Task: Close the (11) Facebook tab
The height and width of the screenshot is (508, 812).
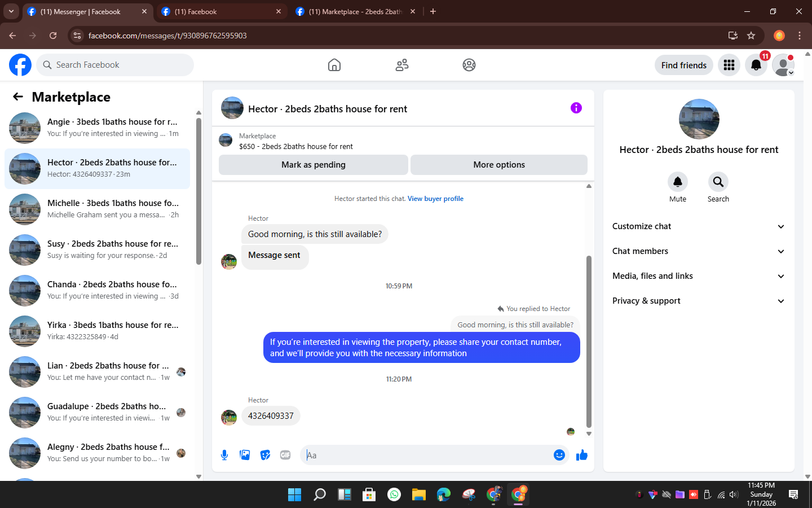Action: (x=279, y=11)
